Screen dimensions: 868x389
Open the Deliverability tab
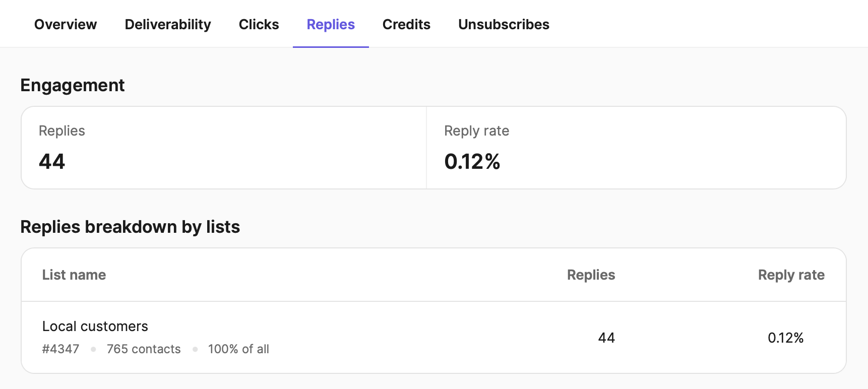(168, 24)
